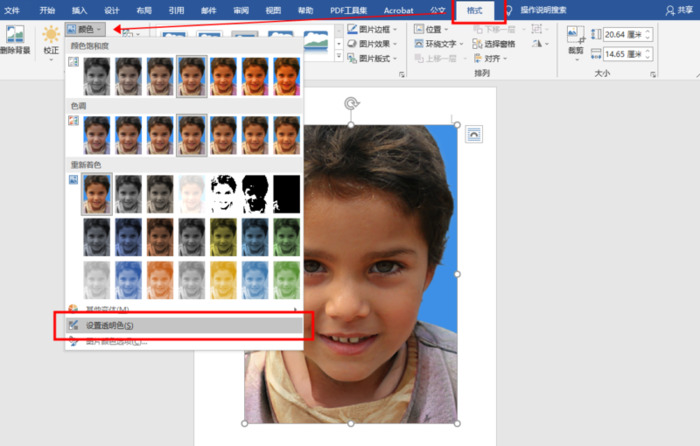700x446 pixels.
Task: Click the rotation handle above the picture
Action: pyautogui.click(x=351, y=103)
